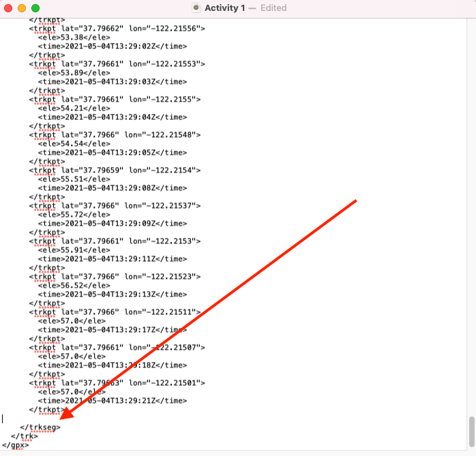Screen dimensions: 476x456
Task: Click the Activity 1 document proxy icon
Action: pos(196,8)
